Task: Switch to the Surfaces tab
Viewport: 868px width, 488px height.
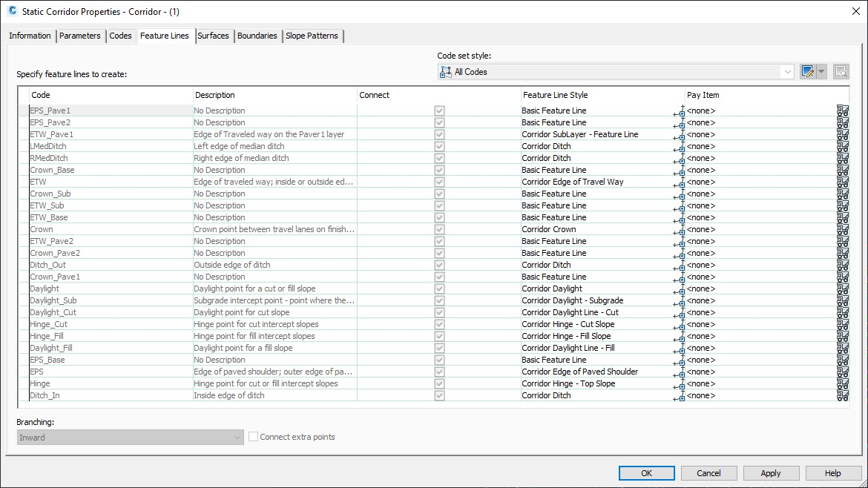Action: [214, 36]
